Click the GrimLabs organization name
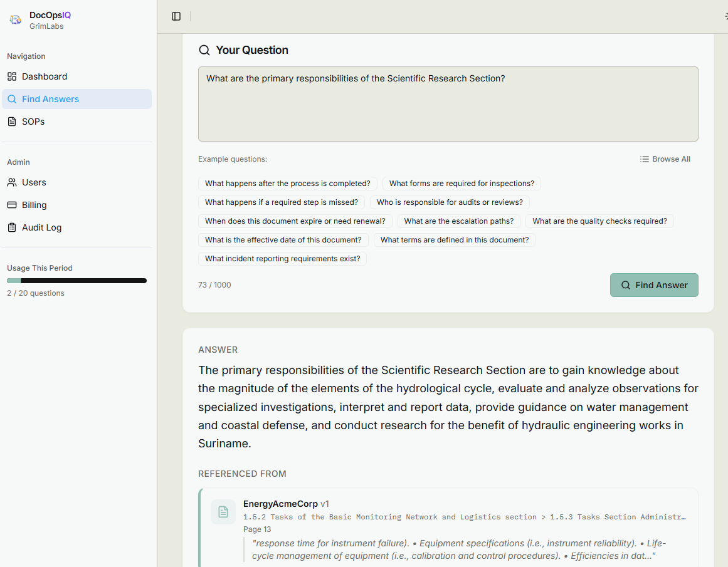Screen dimensions: 728x567 pos(46,26)
